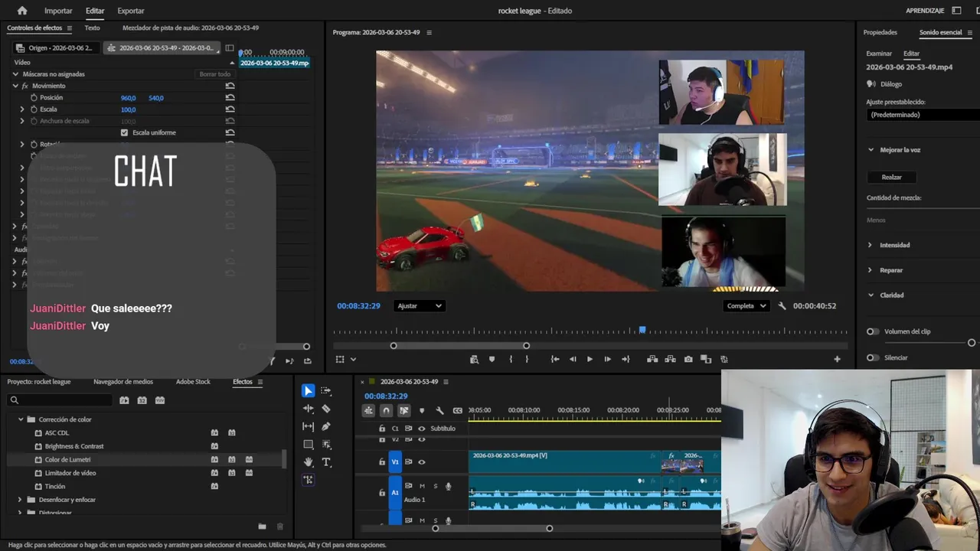Expand the Escala property

click(22, 109)
